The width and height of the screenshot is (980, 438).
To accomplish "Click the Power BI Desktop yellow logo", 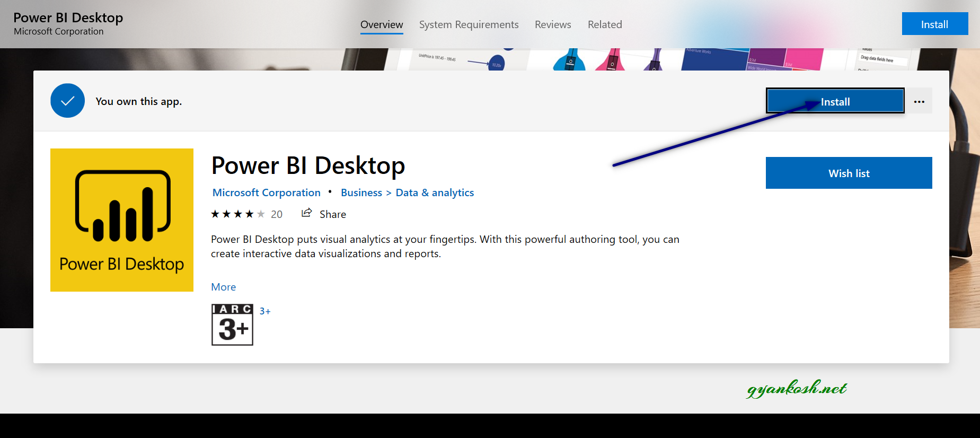I will click(x=122, y=220).
